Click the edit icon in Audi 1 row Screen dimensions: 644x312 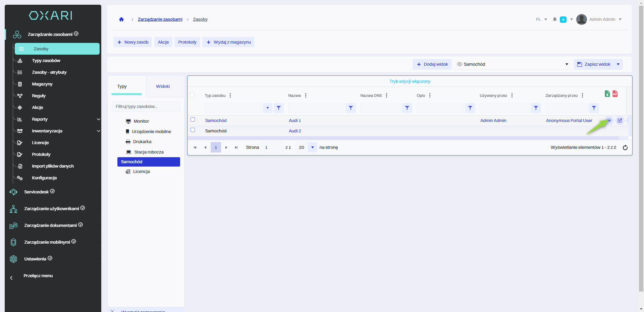click(x=620, y=121)
